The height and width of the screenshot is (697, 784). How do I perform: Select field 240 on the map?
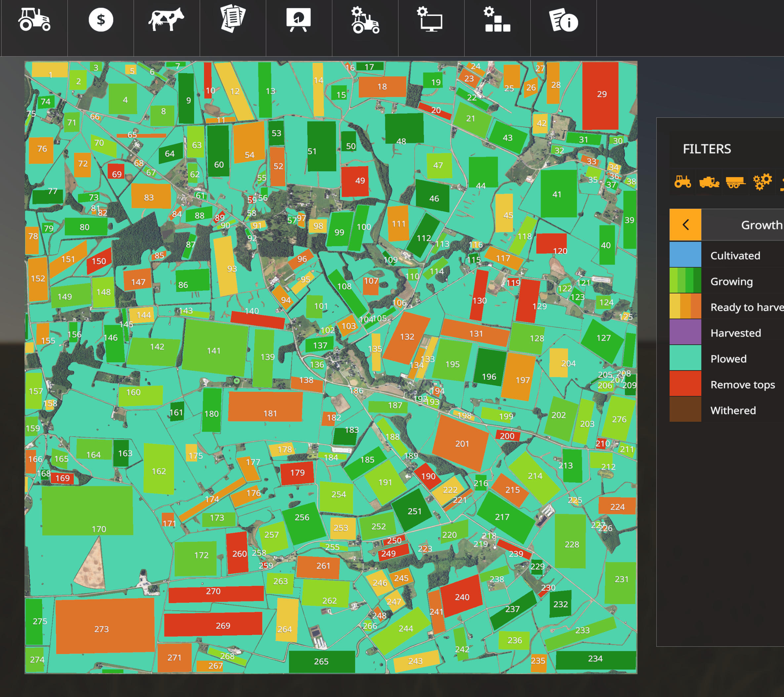click(461, 596)
